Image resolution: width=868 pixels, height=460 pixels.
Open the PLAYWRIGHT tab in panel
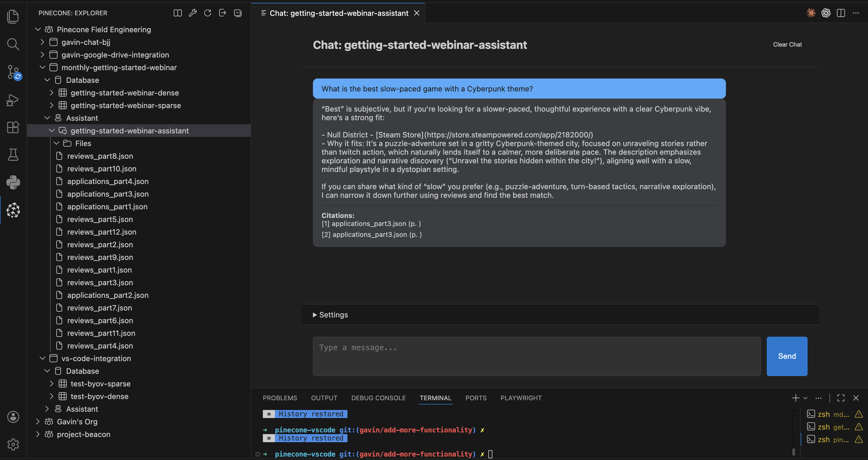tap(521, 398)
